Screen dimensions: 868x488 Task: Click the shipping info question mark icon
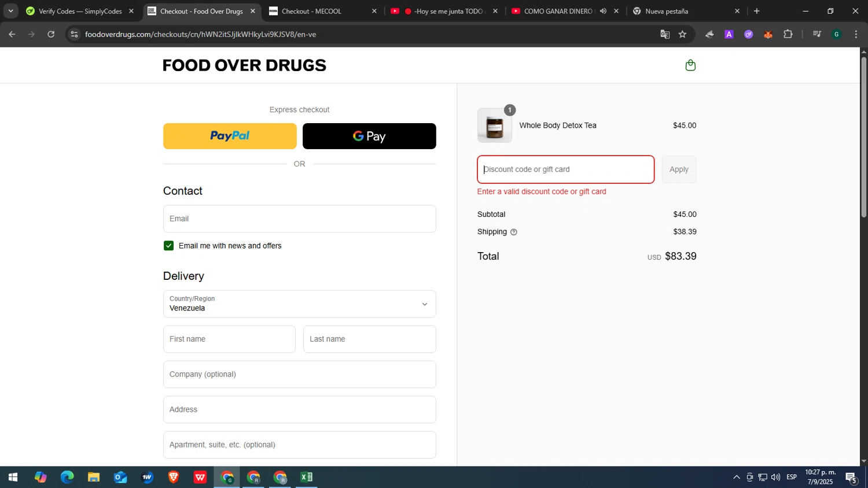click(x=514, y=232)
